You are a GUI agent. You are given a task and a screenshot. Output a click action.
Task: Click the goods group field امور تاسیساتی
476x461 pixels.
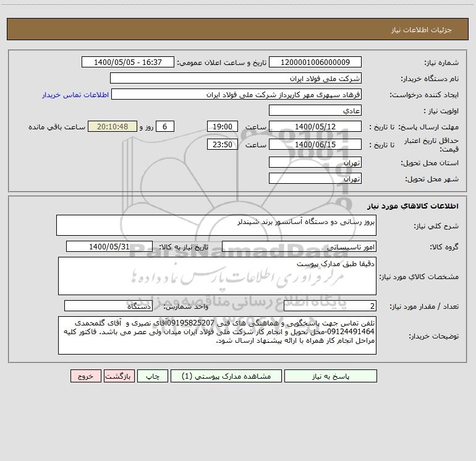[x=299, y=246]
